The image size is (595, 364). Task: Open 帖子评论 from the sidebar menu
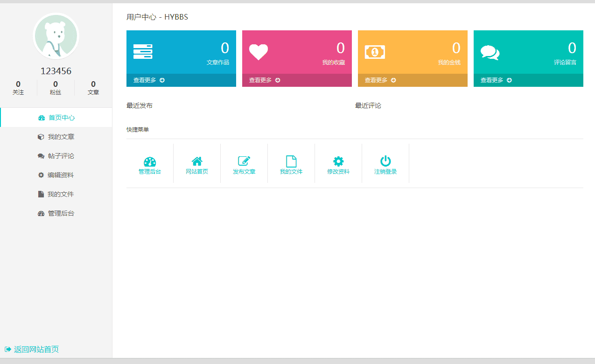point(56,155)
